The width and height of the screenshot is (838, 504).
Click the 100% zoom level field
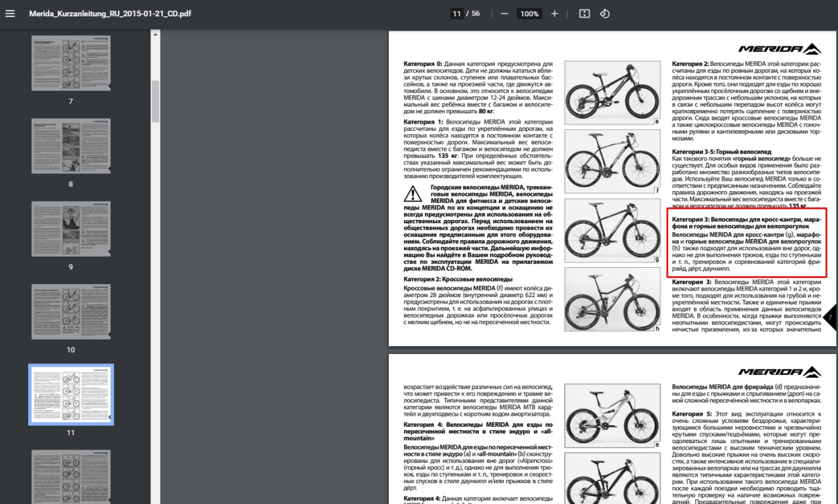point(529,14)
